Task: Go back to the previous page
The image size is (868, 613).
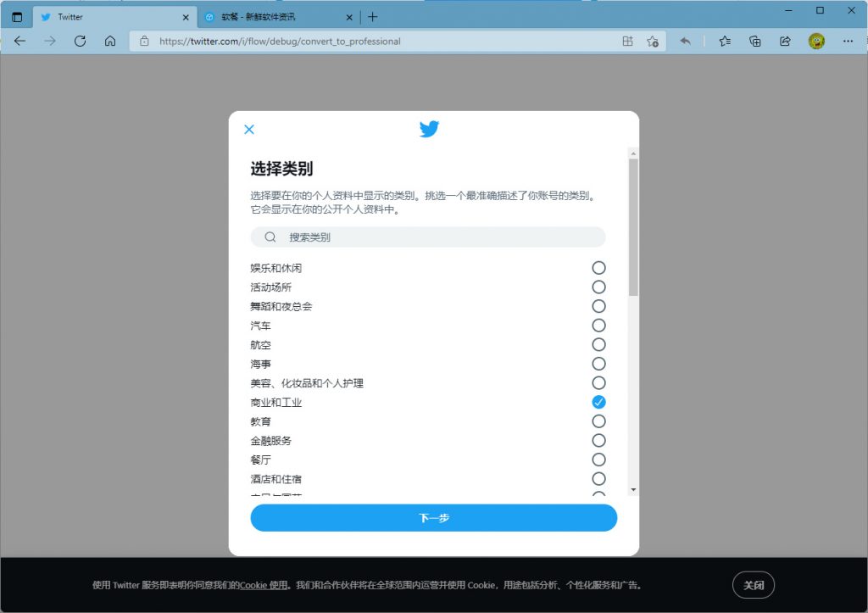Action: pyautogui.click(x=20, y=41)
